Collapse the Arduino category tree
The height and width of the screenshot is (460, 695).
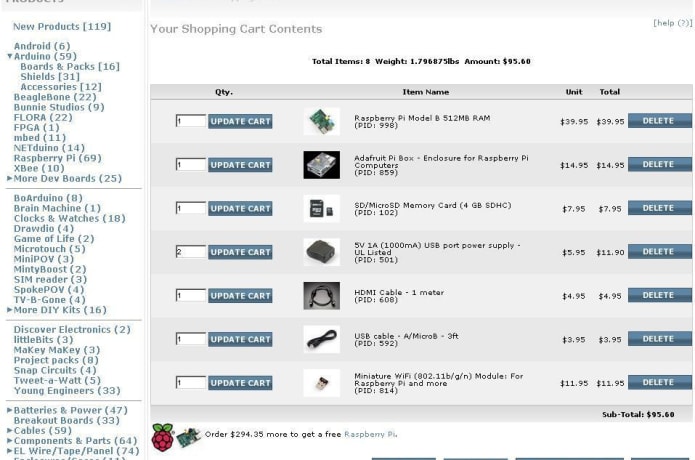click(10, 57)
